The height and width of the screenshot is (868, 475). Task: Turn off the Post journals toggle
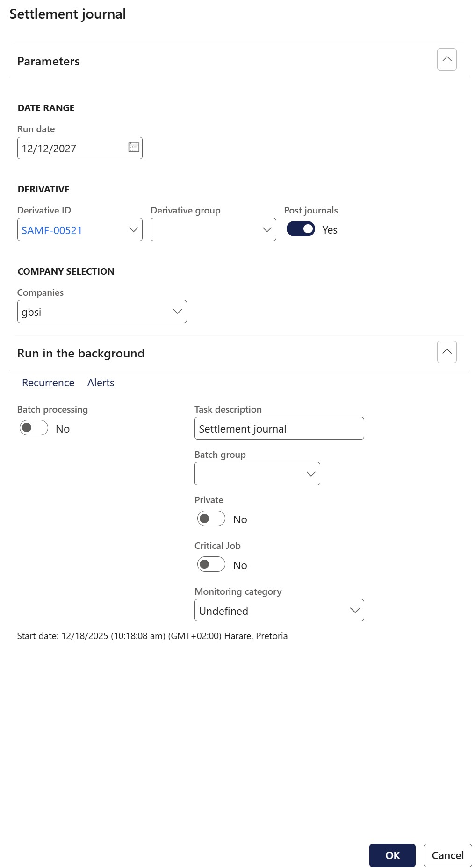[x=301, y=229]
